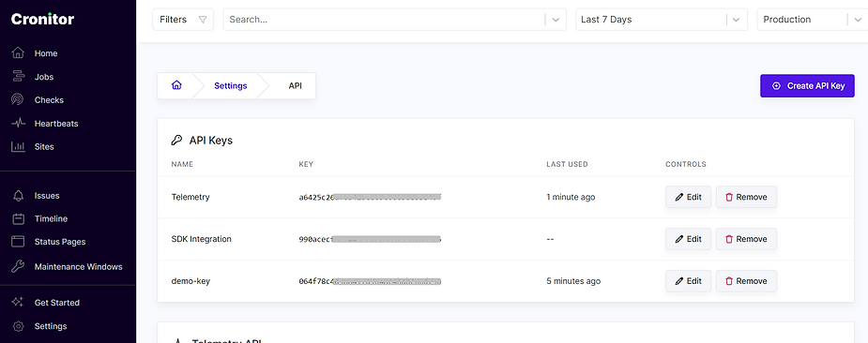The width and height of the screenshot is (868, 343).
Task: Open Checks radar icon
Action: point(18,100)
